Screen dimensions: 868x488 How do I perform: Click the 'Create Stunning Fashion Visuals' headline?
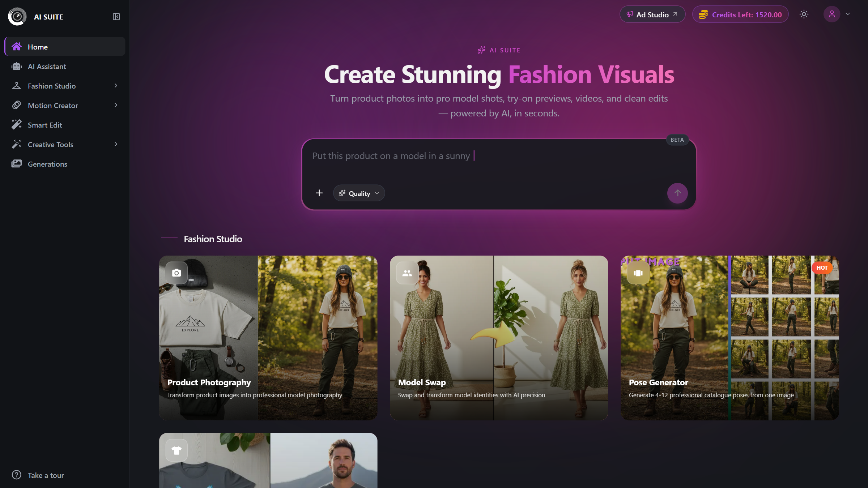499,74
